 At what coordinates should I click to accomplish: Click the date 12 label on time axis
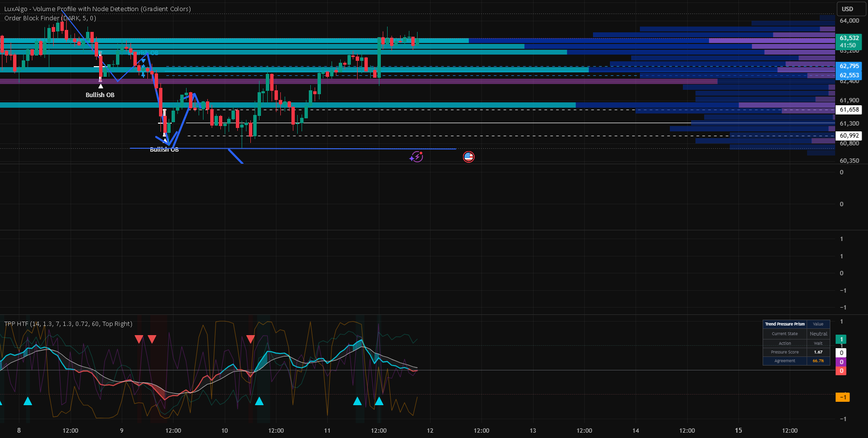pyautogui.click(x=430, y=430)
